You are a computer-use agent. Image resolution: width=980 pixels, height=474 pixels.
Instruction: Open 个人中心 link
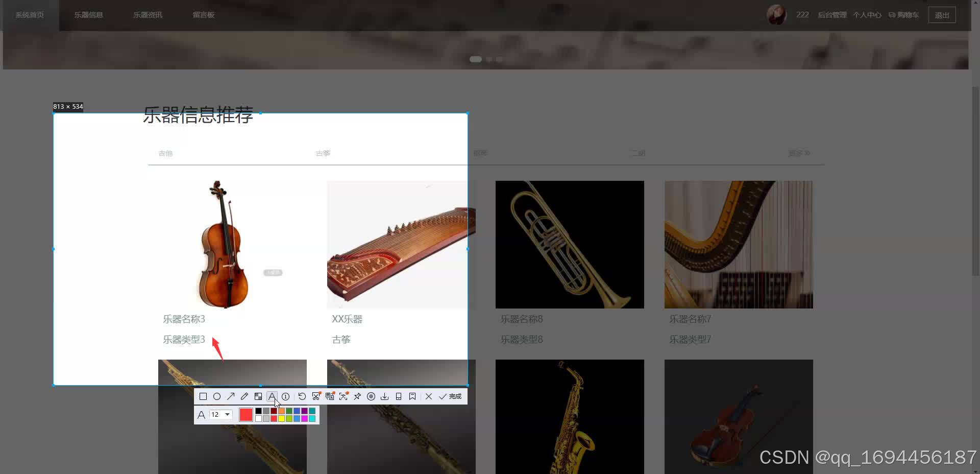pyautogui.click(x=867, y=15)
